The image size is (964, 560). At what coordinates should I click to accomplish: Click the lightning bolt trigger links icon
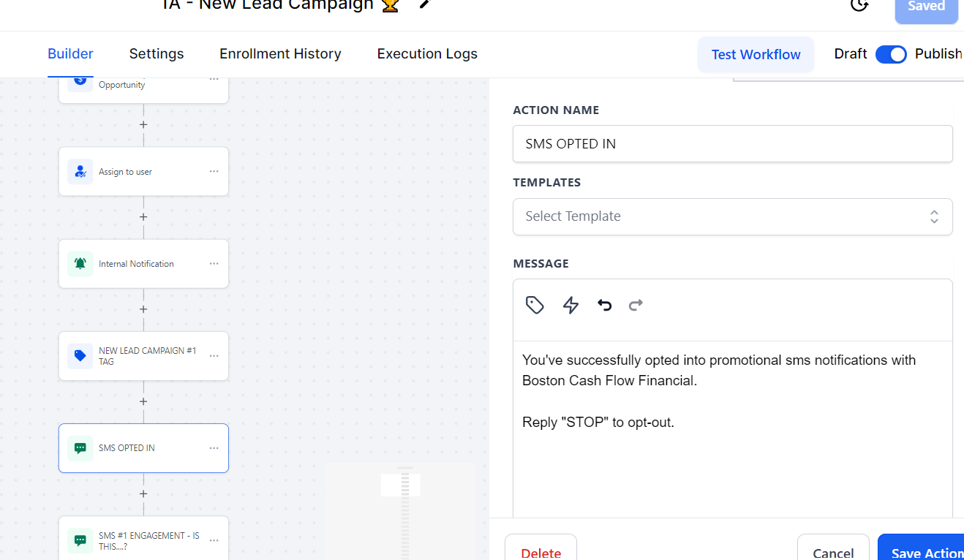pyautogui.click(x=571, y=305)
